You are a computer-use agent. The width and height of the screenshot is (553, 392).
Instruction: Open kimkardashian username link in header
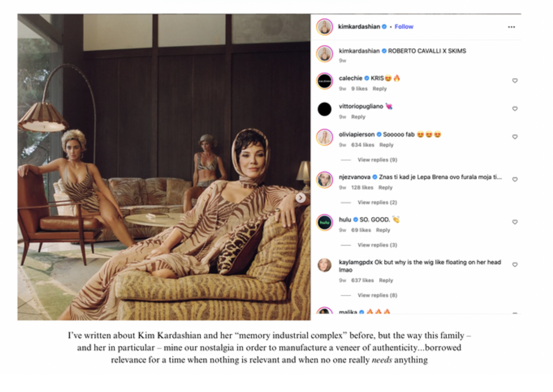[359, 27]
